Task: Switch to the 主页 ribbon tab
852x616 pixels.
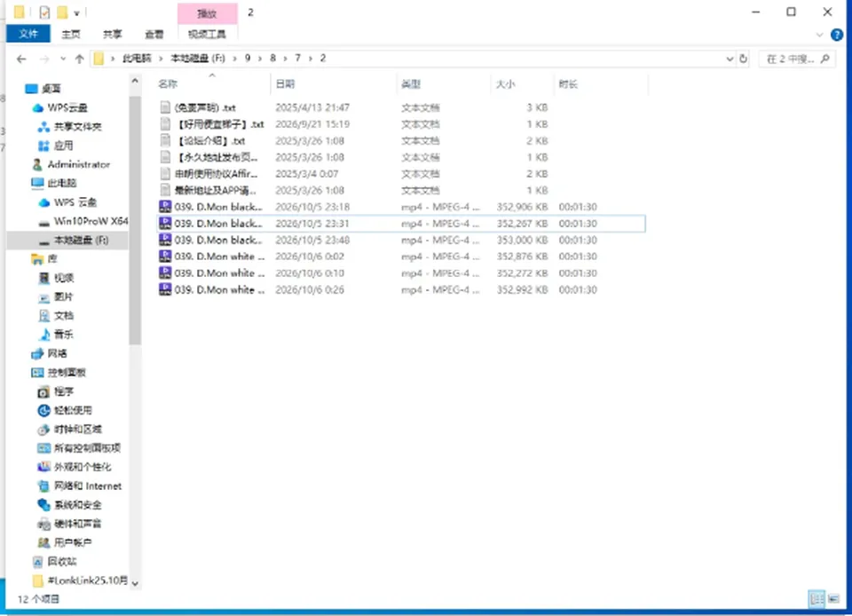Action: pyautogui.click(x=71, y=35)
